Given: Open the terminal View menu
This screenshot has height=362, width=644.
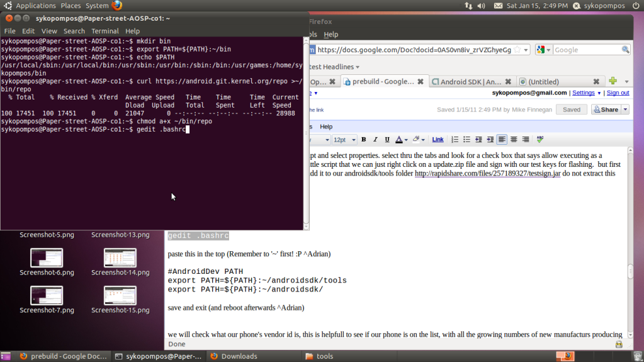Looking at the screenshot, I should click(49, 31).
